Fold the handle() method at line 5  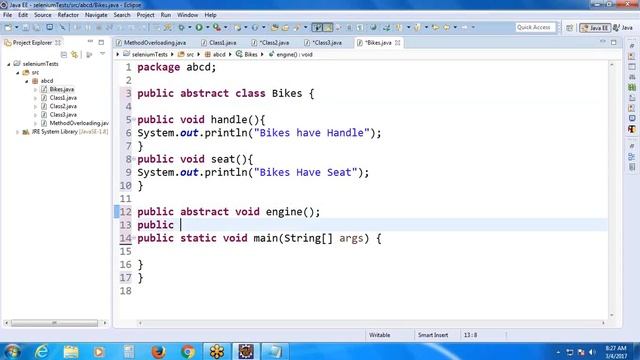134,119
